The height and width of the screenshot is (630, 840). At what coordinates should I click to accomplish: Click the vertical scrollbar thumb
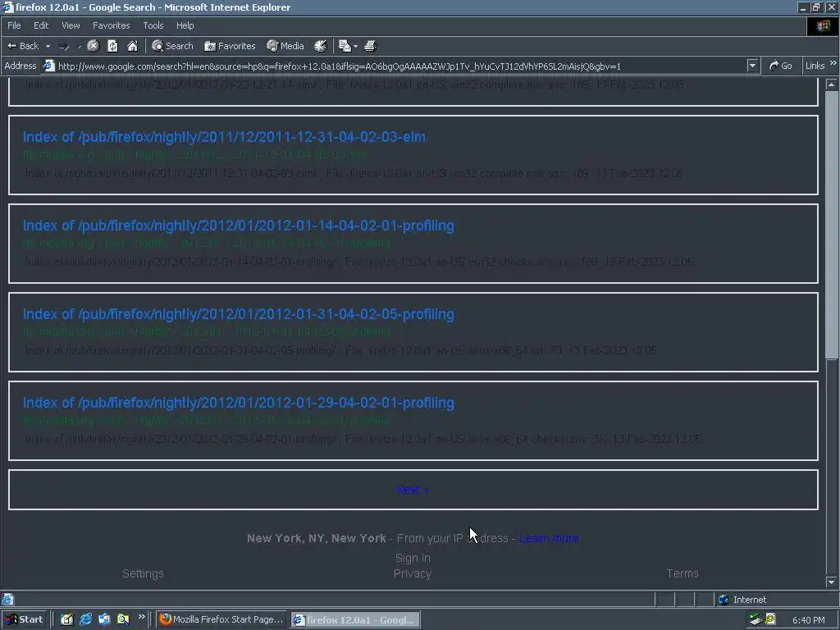(x=832, y=225)
